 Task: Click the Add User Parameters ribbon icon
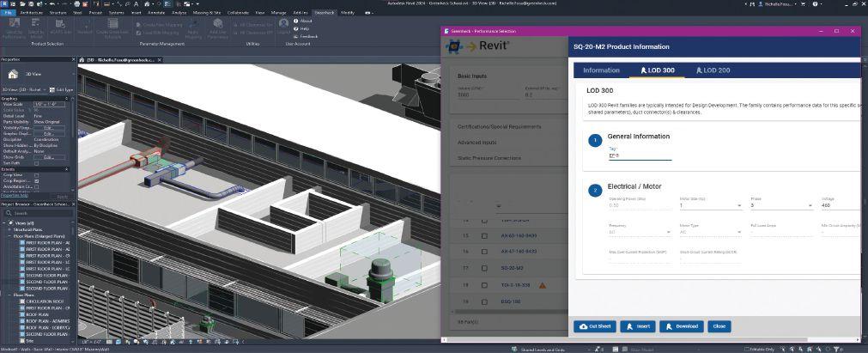218,27
